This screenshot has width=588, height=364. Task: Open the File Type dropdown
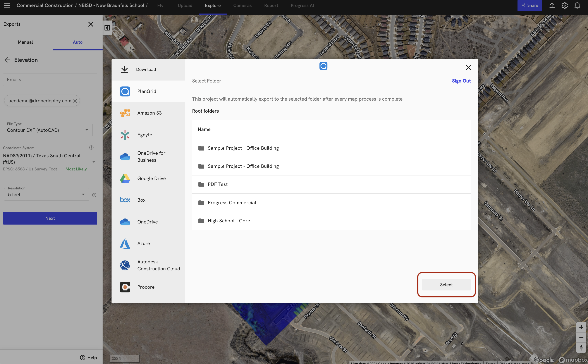click(48, 130)
